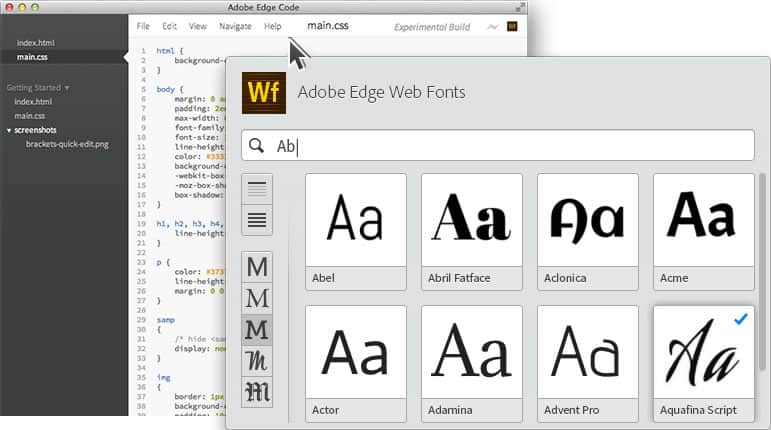This screenshot has height=430, width=771.
Task: Filter fonts by paragraph use icon
Action: pos(257,220)
